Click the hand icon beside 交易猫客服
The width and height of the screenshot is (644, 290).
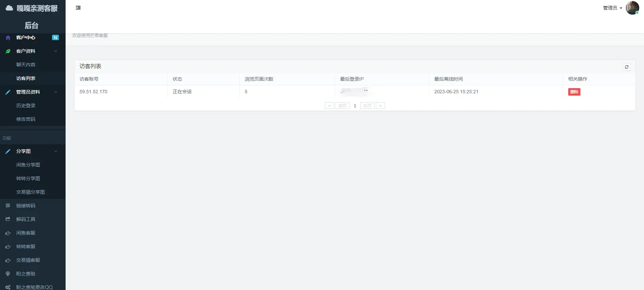point(8,260)
